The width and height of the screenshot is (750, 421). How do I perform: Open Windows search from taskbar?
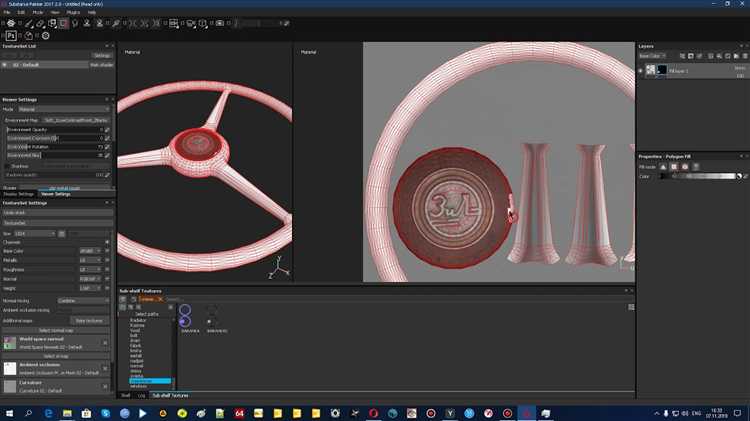coord(28,413)
